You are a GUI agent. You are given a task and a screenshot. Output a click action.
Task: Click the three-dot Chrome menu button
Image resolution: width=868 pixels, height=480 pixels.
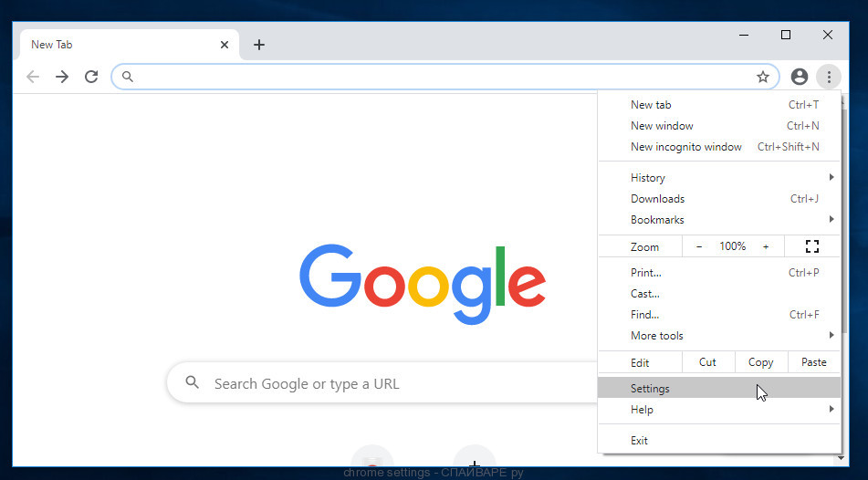(829, 77)
